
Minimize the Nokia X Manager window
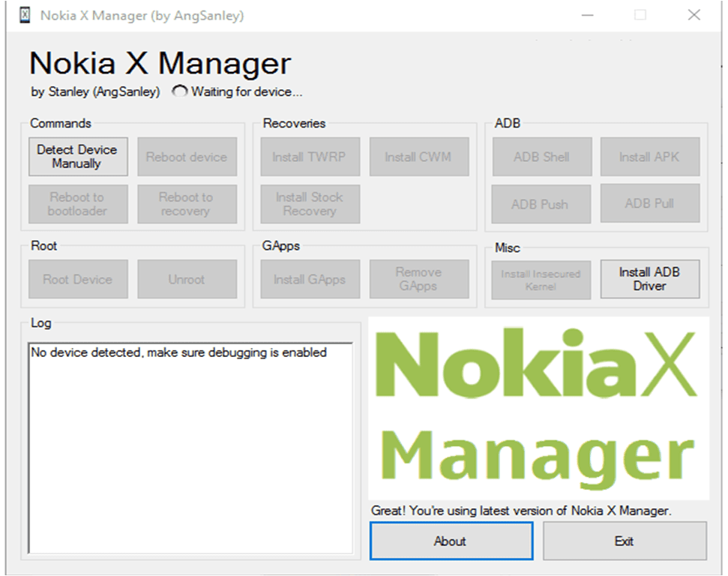point(588,15)
